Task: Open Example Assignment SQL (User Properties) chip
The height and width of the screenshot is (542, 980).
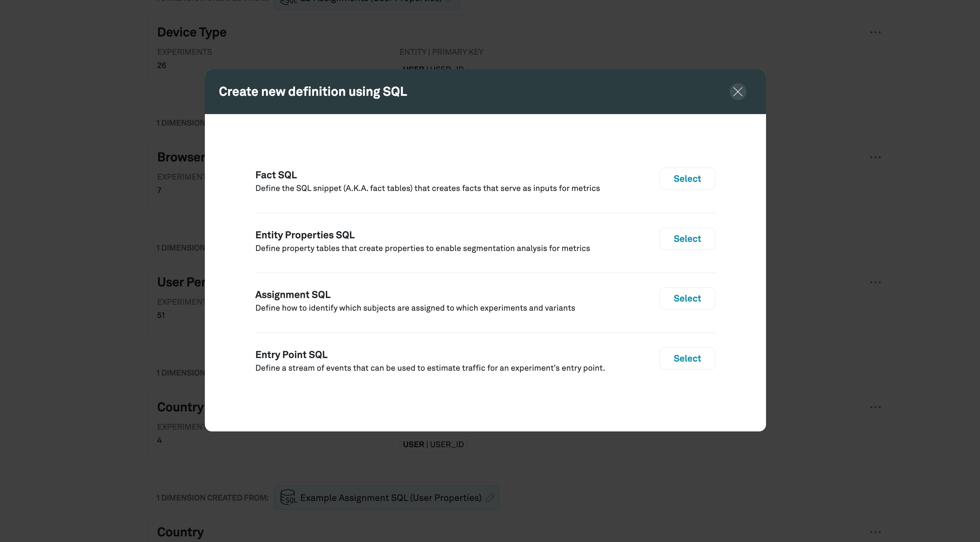Action: point(387,497)
